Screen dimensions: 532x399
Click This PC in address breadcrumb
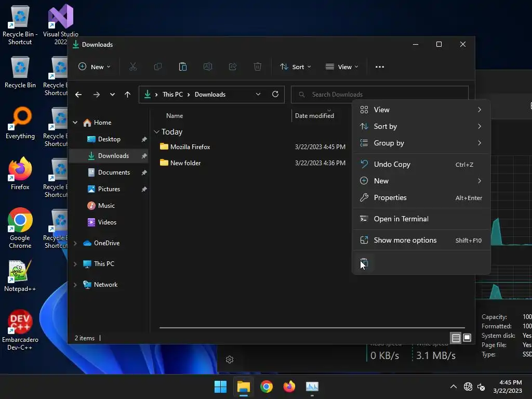(x=172, y=95)
